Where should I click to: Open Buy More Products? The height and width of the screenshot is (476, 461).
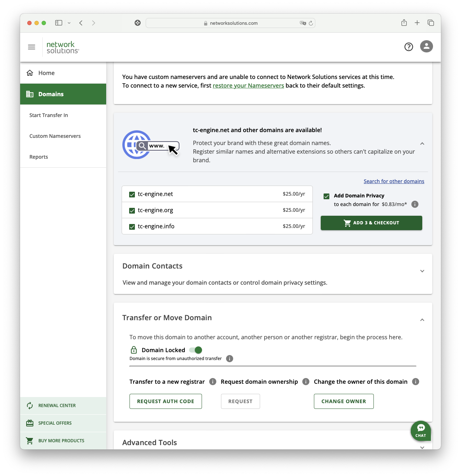coord(63,440)
